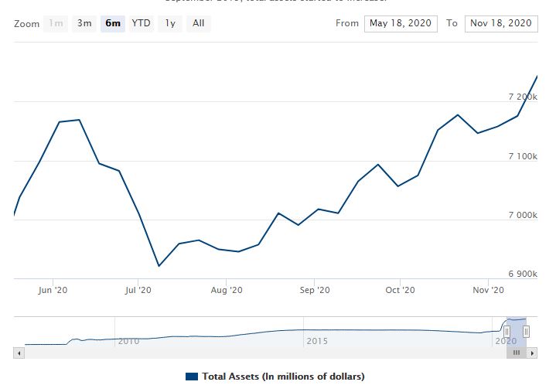Click the July low point on chart line
This screenshot has width=556, height=392.
159,266
